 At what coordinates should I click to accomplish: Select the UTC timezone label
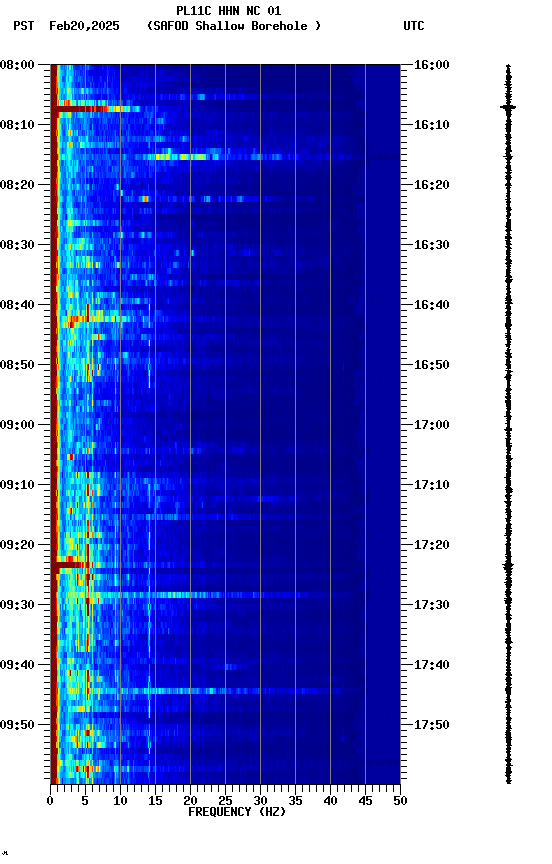click(x=414, y=26)
